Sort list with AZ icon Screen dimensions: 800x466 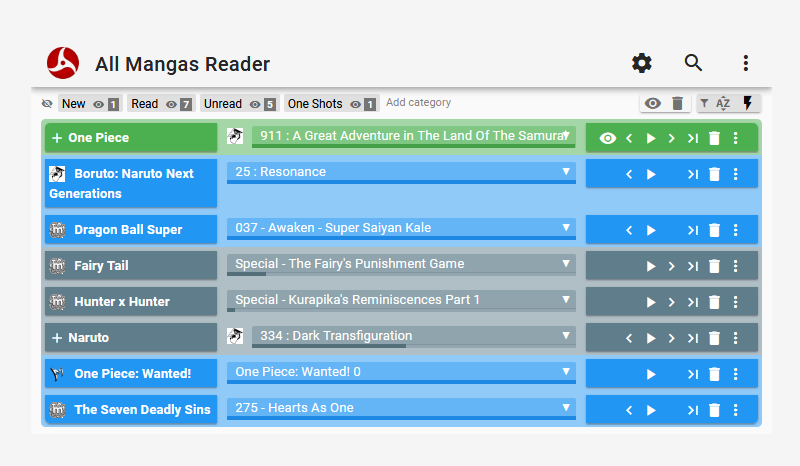723,103
